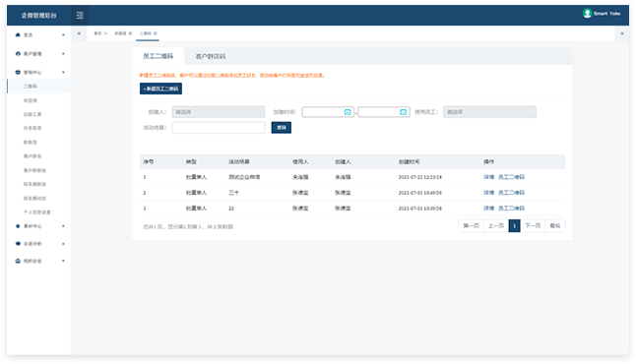Go to previous page with 上一页

click(496, 225)
